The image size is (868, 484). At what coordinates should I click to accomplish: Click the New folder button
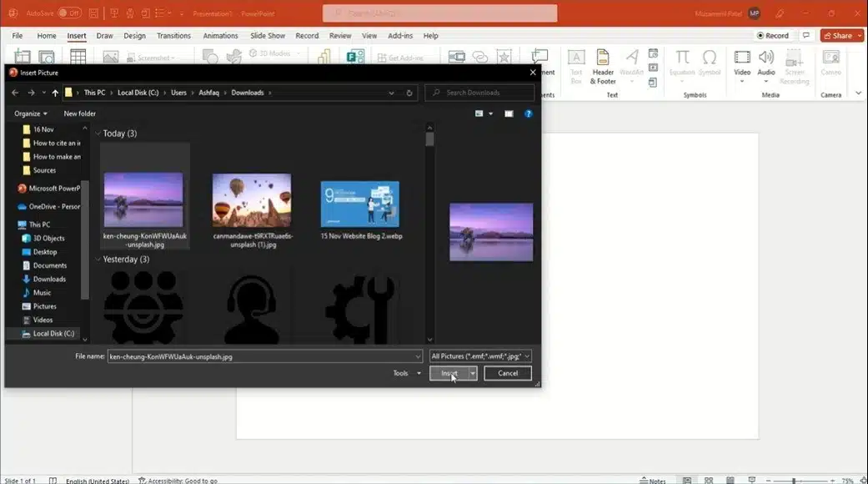[x=80, y=113]
